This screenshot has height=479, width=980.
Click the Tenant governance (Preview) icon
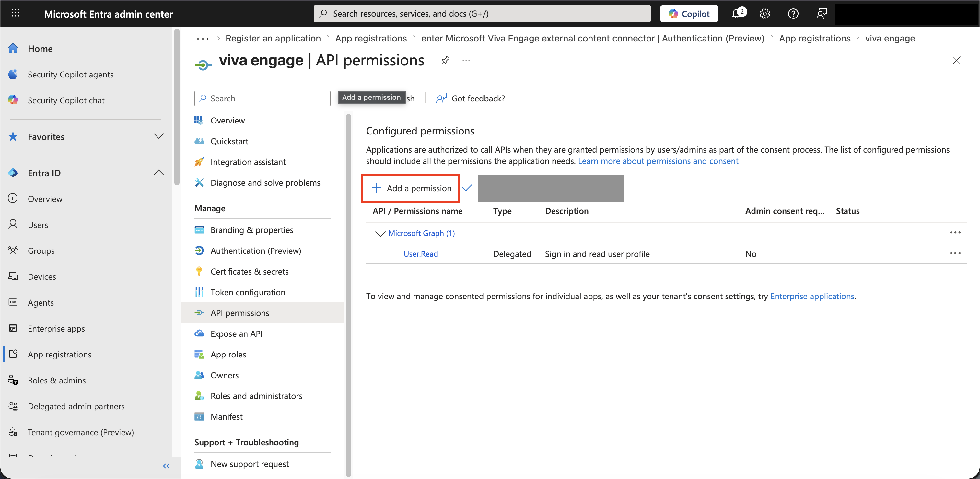tap(13, 431)
